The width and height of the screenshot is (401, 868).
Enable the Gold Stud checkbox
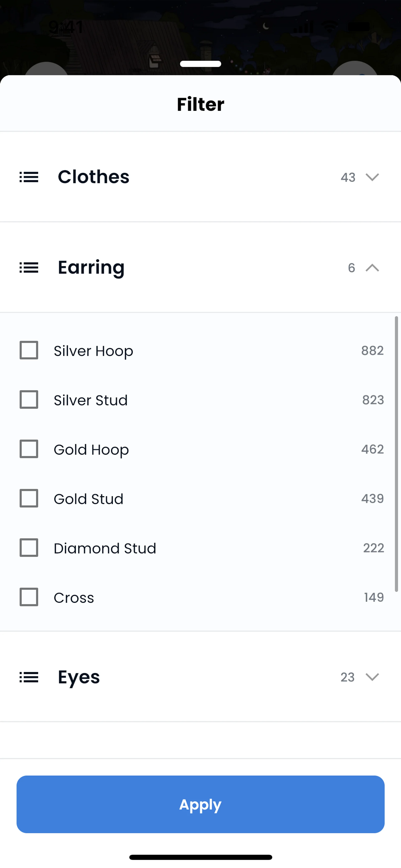point(29,498)
